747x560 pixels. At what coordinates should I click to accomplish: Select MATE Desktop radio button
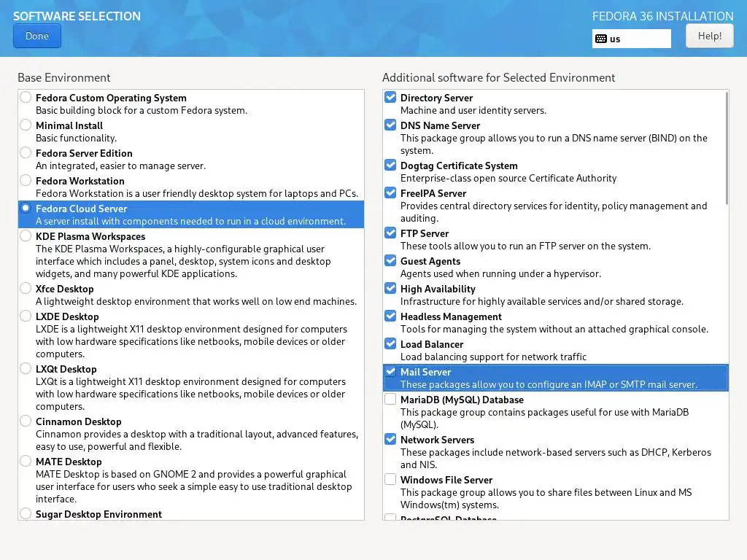coord(26,461)
